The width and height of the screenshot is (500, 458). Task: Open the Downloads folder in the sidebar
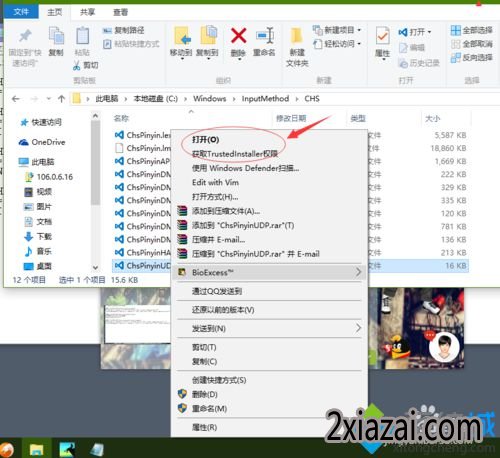pyautogui.click(x=38, y=237)
